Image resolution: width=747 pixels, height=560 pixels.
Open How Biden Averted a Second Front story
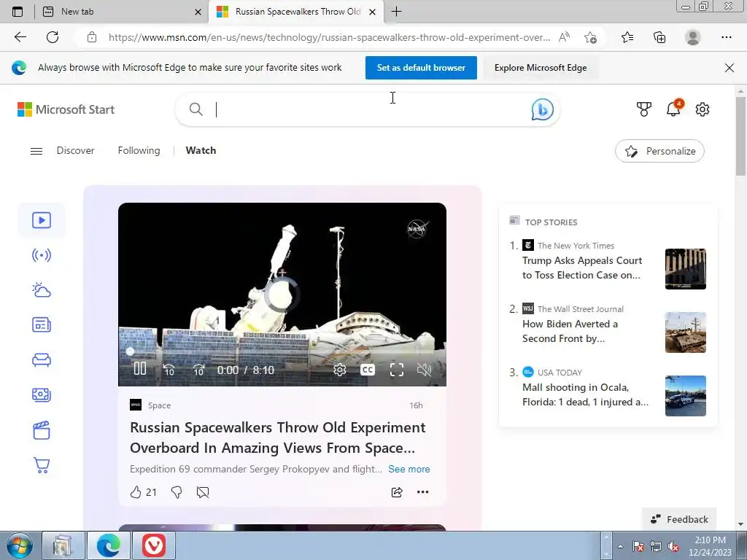coord(570,331)
